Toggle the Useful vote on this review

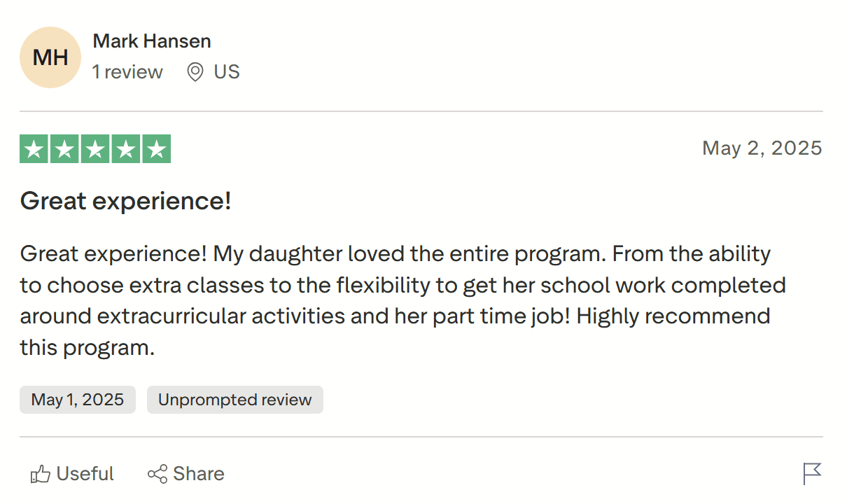click(71, 474)
